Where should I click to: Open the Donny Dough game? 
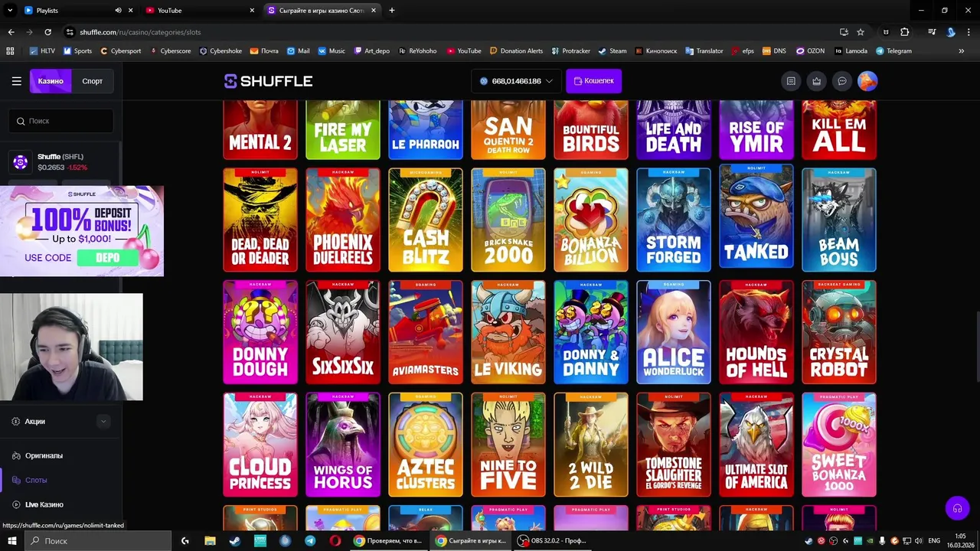[x=260, y=332]
